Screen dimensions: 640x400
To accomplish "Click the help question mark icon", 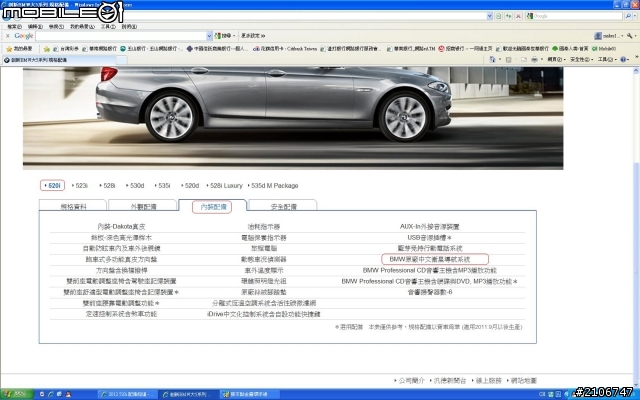I will coord(623,60).
